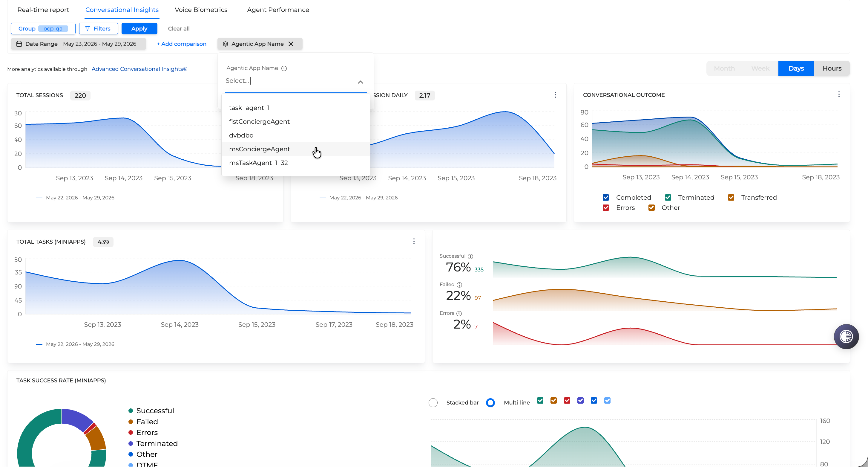Click the Failed legend color dot

click(x=131, y=422)
